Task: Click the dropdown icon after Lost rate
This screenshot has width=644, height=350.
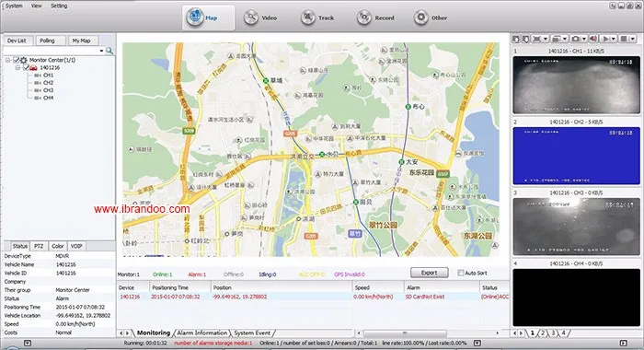Action: (477, 343)
